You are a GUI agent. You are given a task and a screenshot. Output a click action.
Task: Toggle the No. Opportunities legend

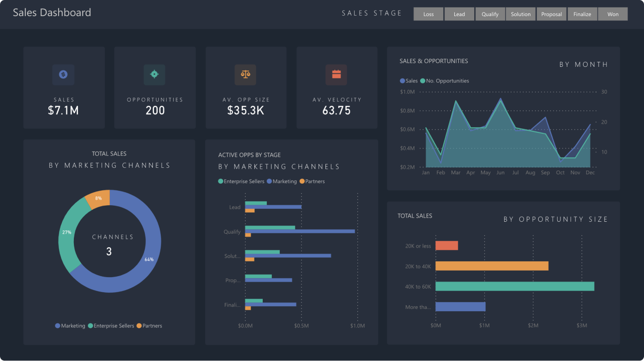[x=444, y=81]
